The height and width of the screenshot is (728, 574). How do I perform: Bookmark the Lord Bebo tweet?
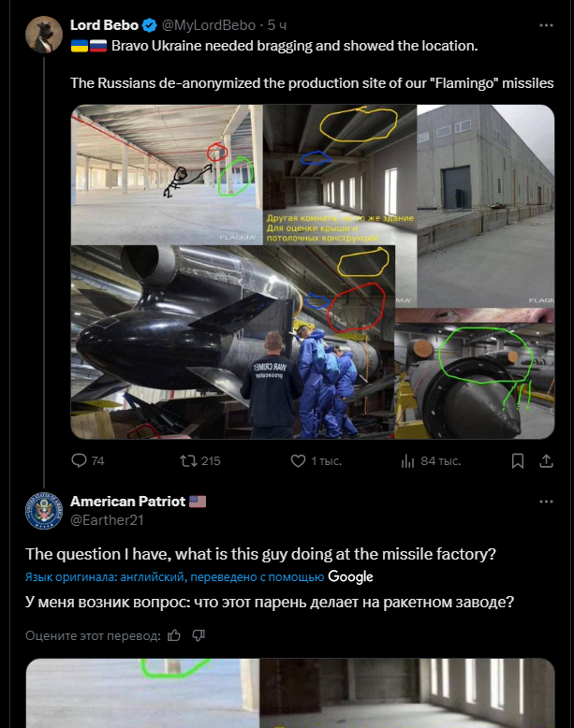[517, 460]
